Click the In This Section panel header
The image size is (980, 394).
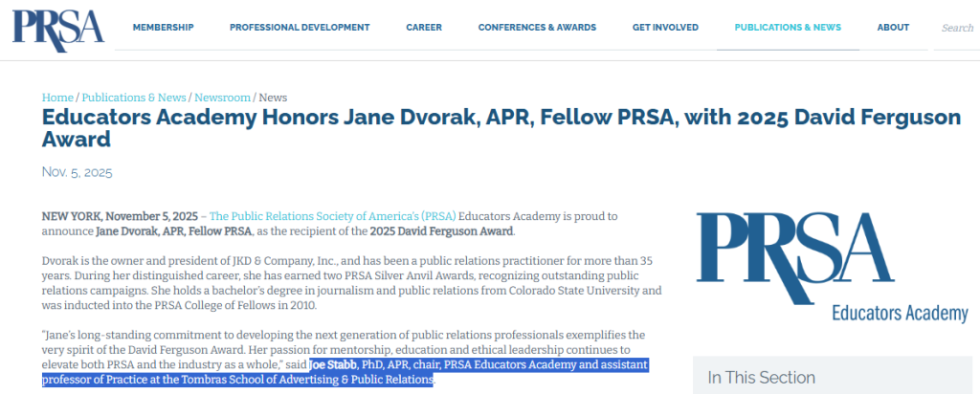point(761,378)
